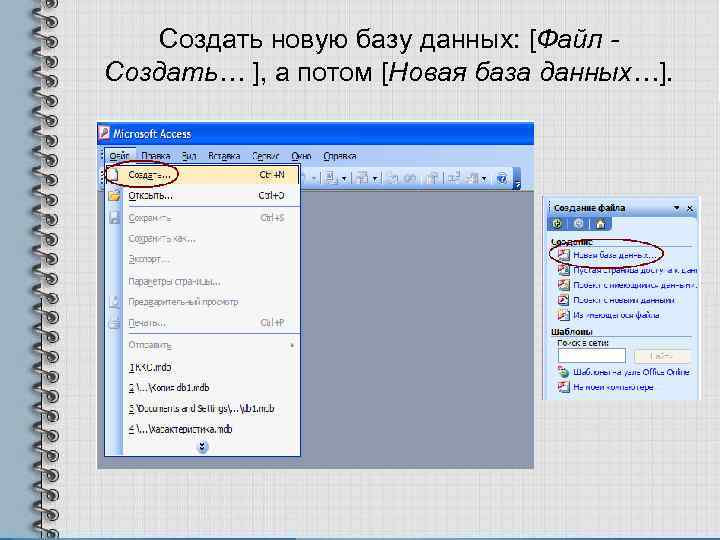The width and height of the screenshot is (720, 540).
Task: Expand the File menu with double chevron
Action: (x=202, y=447)
